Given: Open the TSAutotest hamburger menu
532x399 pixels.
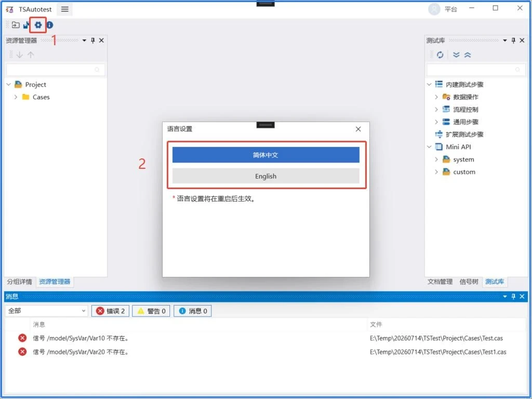Looking at the screenshot, I should tap(65, 9).
